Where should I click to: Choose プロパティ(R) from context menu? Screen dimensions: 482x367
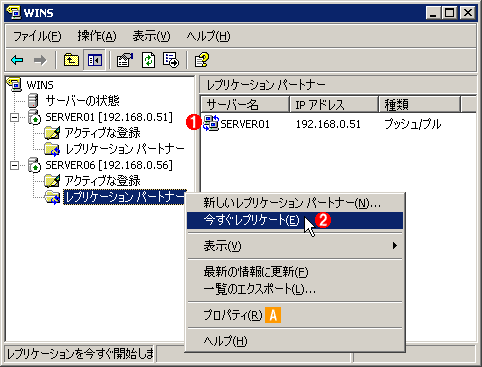pos(295,315)
